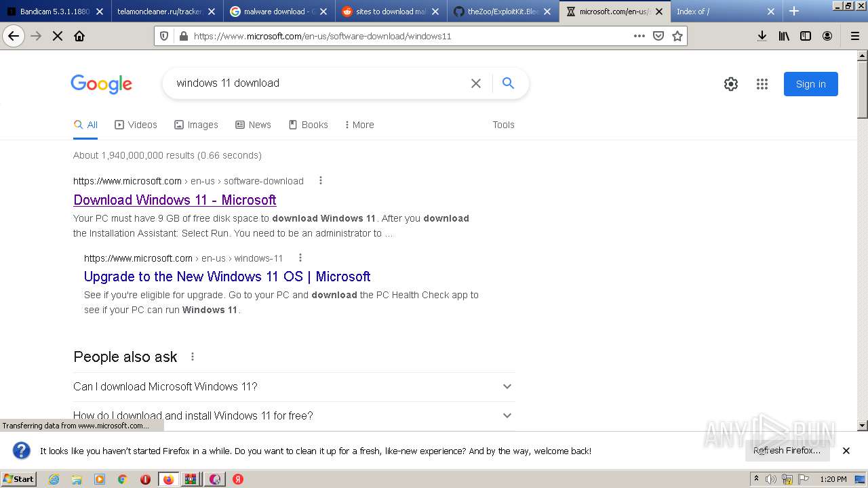Switch to the malware download Google tab

(279, 12)
